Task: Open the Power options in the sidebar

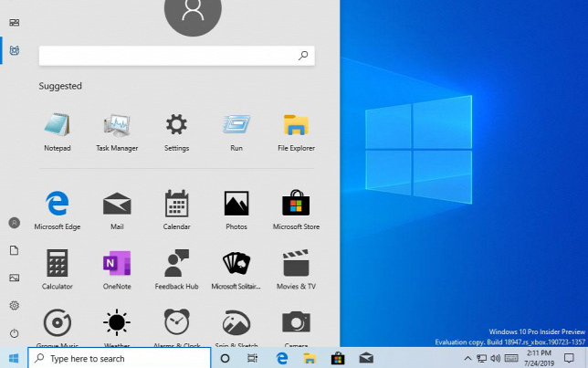Action: (14, 333)
